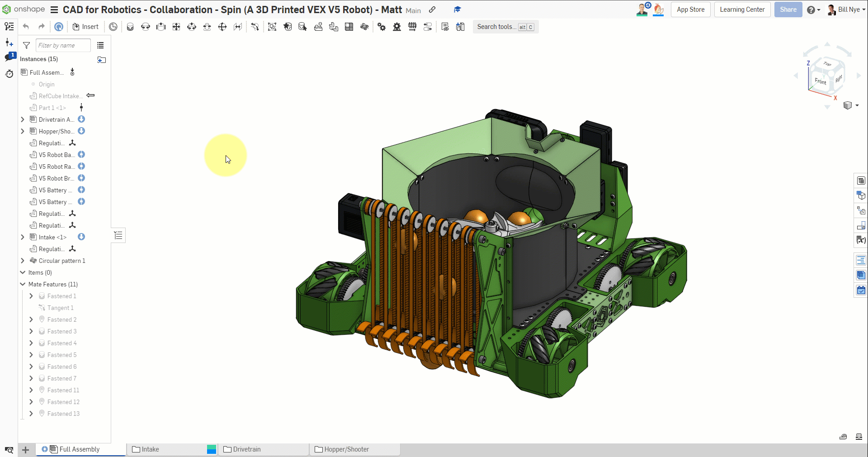The height and width of the screenshot is (457, 868).
Task: Click the Front face of view cube
Action: click(x=820, y=81)
